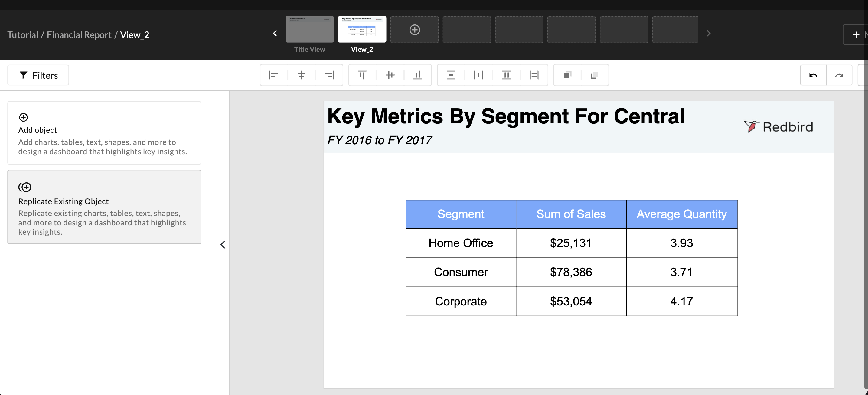Open the Filters panel
Viewport: 868px width, 395px height.
pyautogui.click(x=38, y=75)
